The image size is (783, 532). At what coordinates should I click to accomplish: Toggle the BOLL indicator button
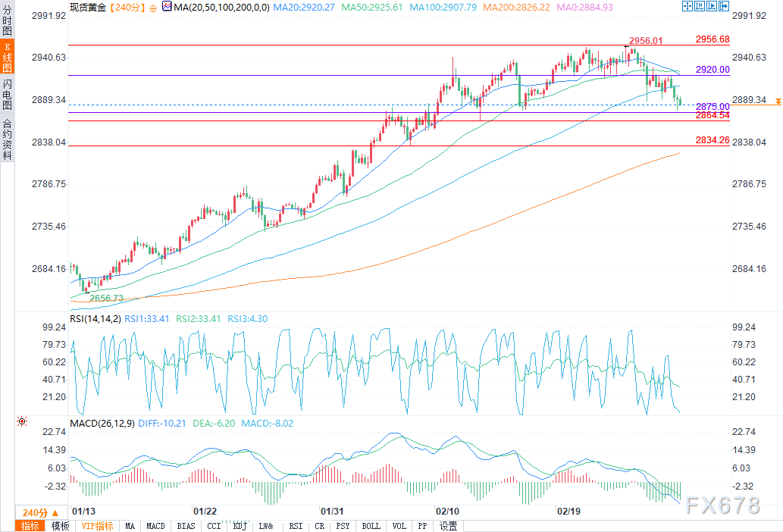(371, 526)
